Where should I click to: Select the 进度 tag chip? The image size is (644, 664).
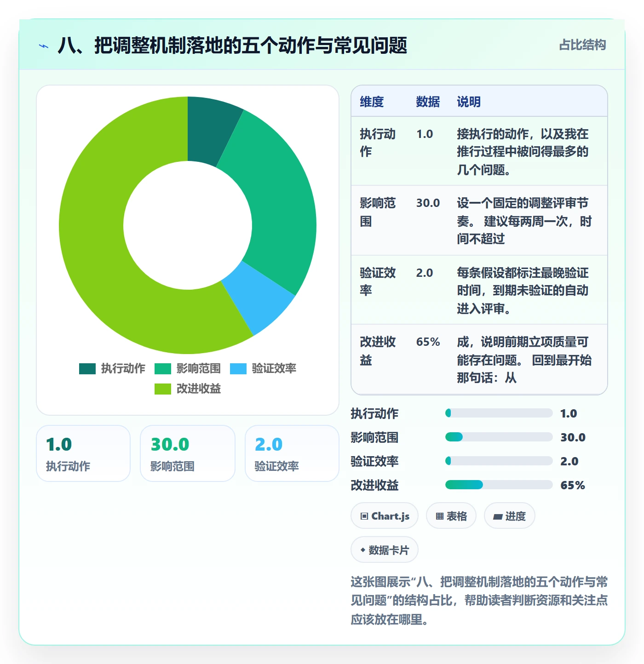click(509, 516)
